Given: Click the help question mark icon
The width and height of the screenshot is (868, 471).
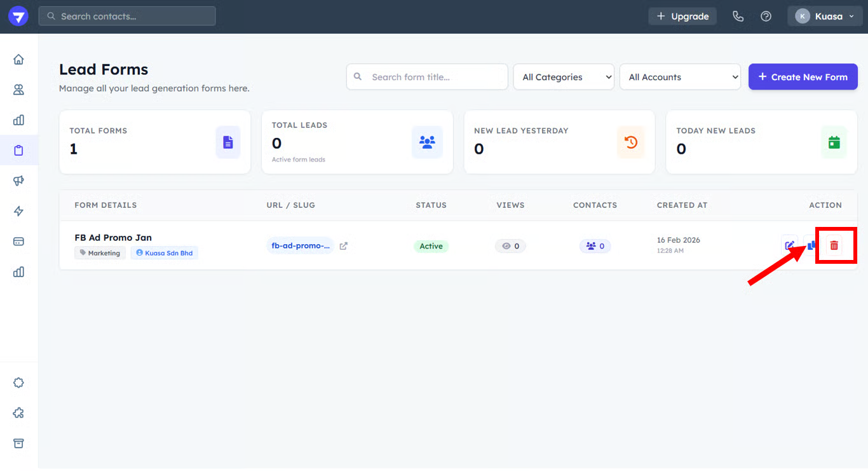Looking at the screenshot, I should point(766,17).
